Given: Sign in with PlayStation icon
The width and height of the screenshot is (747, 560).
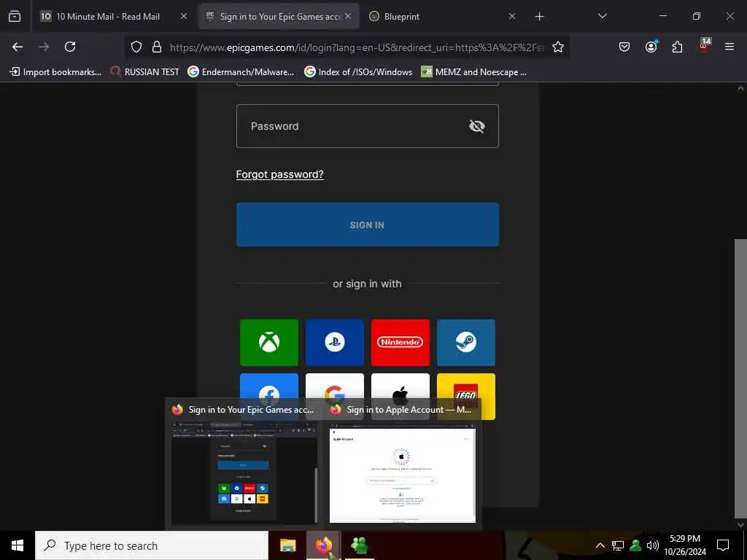Looking at the screenshot, I should coord(334,343).
